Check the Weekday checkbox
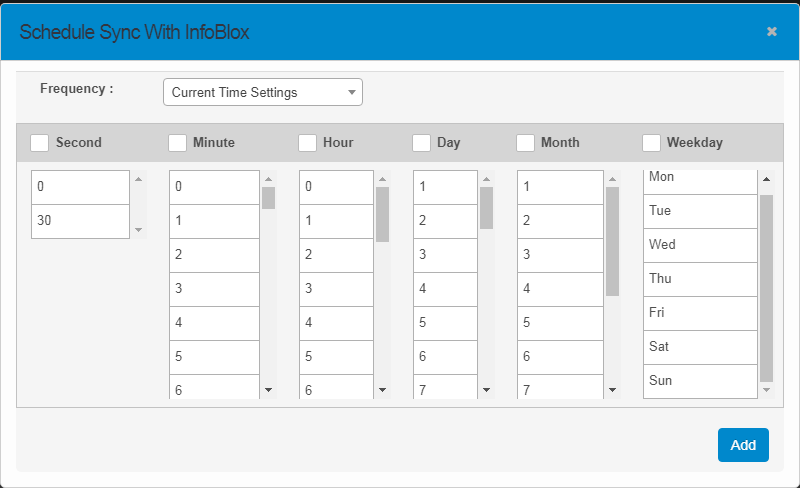The image size is (800, 488). click(x=651, y=143)
